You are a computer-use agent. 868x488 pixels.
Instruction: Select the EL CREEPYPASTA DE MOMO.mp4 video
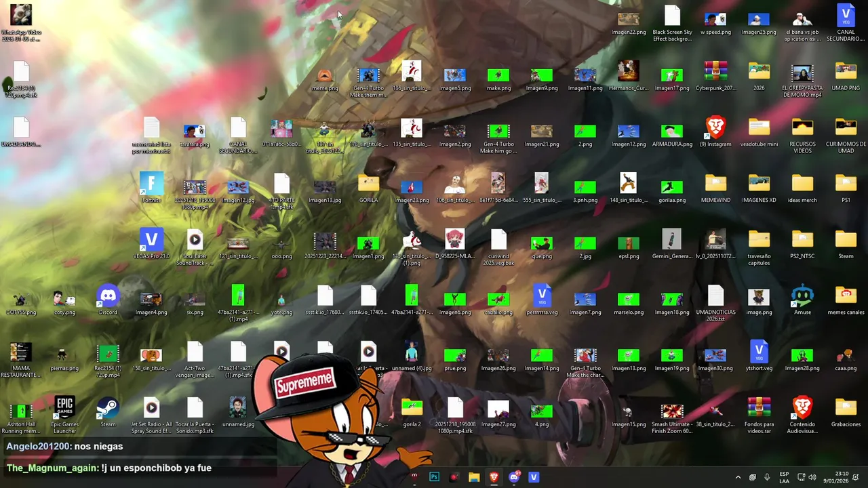click(x=802, y=81)
